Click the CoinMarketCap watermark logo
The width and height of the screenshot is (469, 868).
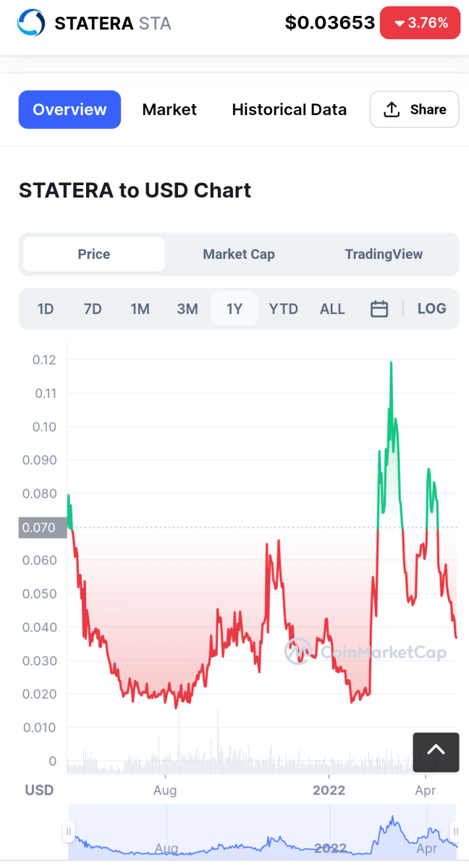point(297,651)
